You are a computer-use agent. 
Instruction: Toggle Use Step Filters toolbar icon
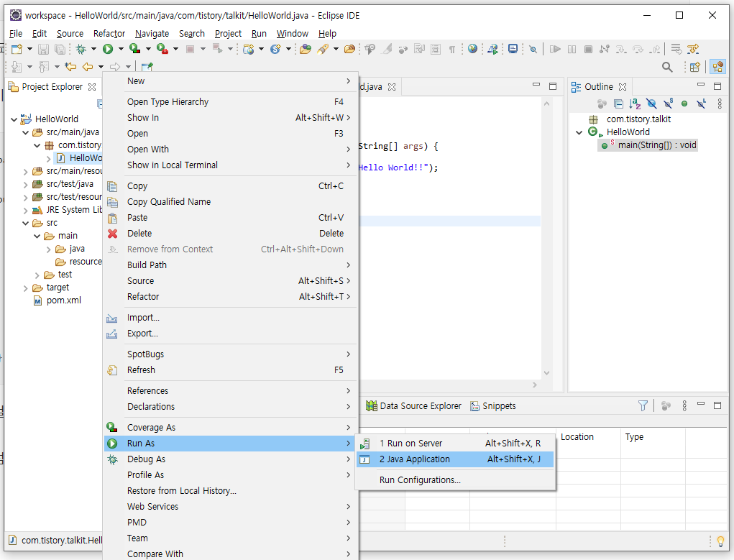pos(693,49)
